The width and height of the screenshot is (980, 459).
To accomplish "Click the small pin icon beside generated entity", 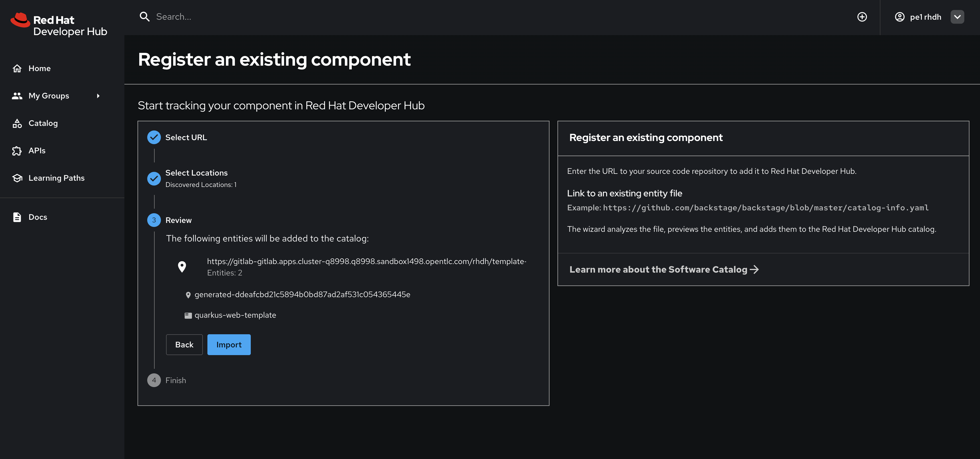I will tap(188, 295).
